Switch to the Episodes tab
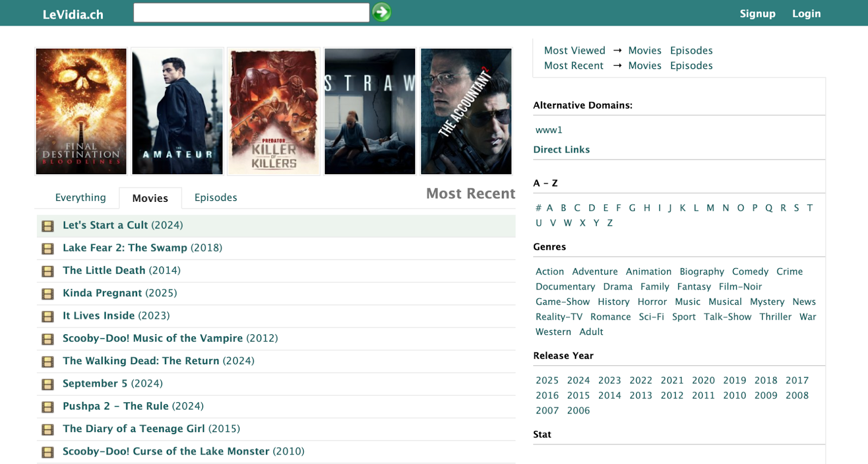Viewport: 868px width, 464px height. click(216, 198)
